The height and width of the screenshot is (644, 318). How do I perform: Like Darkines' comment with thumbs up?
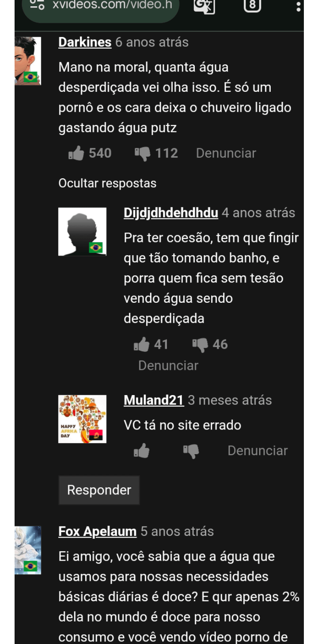point(76,154)
